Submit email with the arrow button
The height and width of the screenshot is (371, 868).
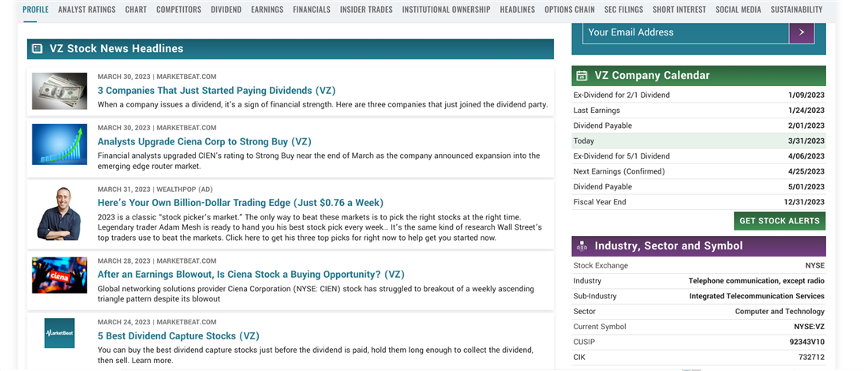click(801, 32)
